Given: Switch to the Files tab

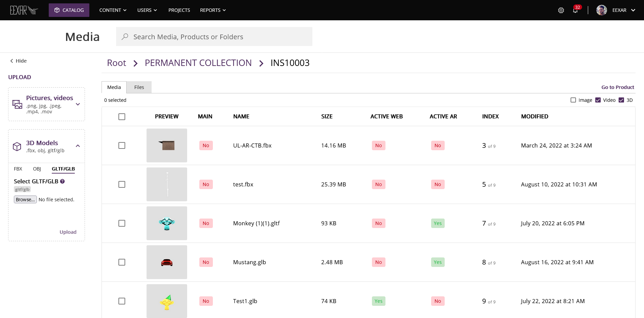Looking at the screenshot, I should [x=139, y=87].
